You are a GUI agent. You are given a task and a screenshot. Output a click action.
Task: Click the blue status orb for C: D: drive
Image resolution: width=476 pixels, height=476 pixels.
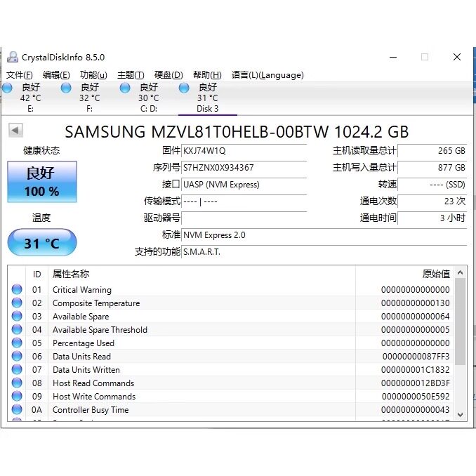(x=125, y=88)
